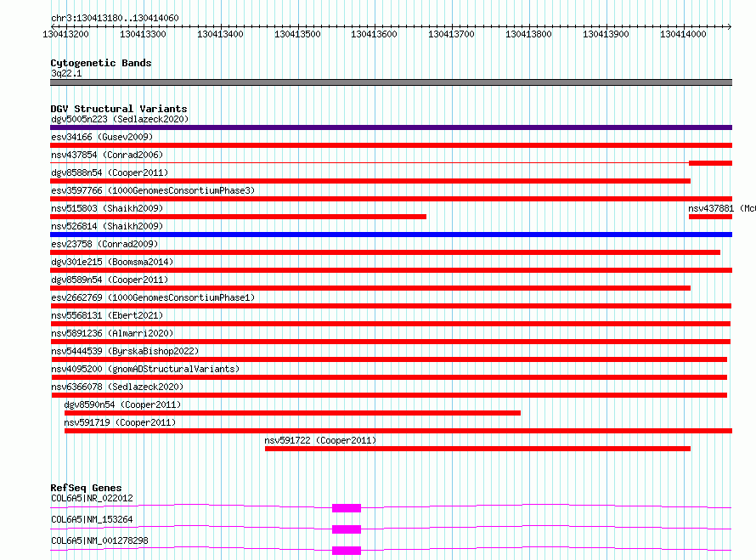
Task: Select the short thick nsv437854 segment
Action: point(710,163)
